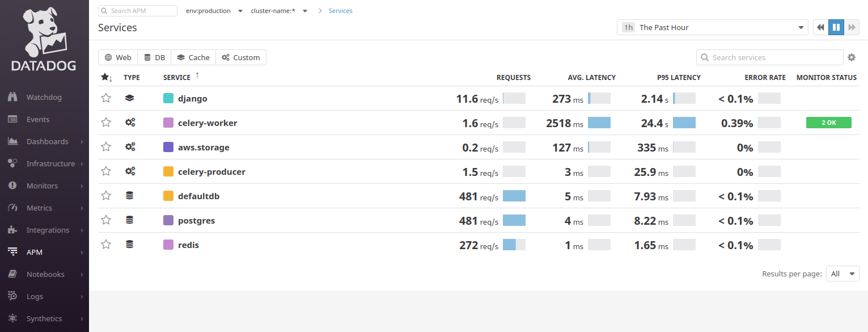This screenshot has width=868, height=332.
Task: Click the defaultdb requests bar
Action: (514, 196)
